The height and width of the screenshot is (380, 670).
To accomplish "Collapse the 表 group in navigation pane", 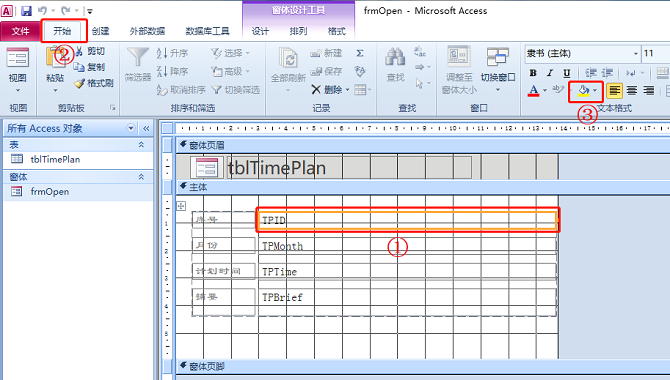I will point(141,145).
